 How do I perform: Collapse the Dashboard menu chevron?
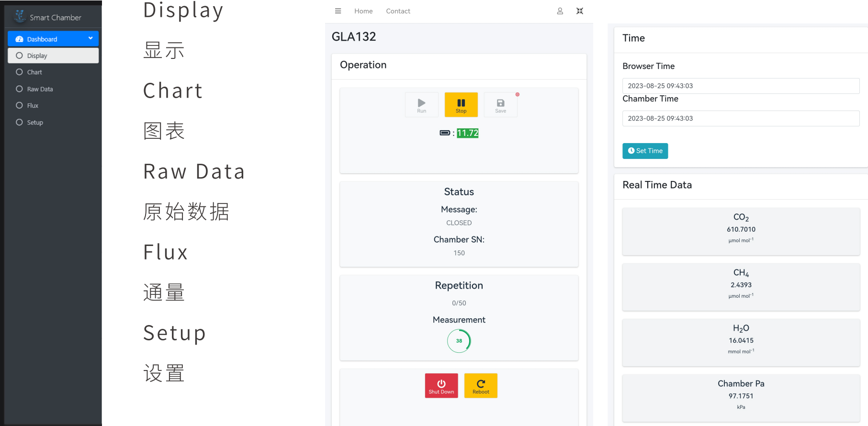click(x=90, y=38)
